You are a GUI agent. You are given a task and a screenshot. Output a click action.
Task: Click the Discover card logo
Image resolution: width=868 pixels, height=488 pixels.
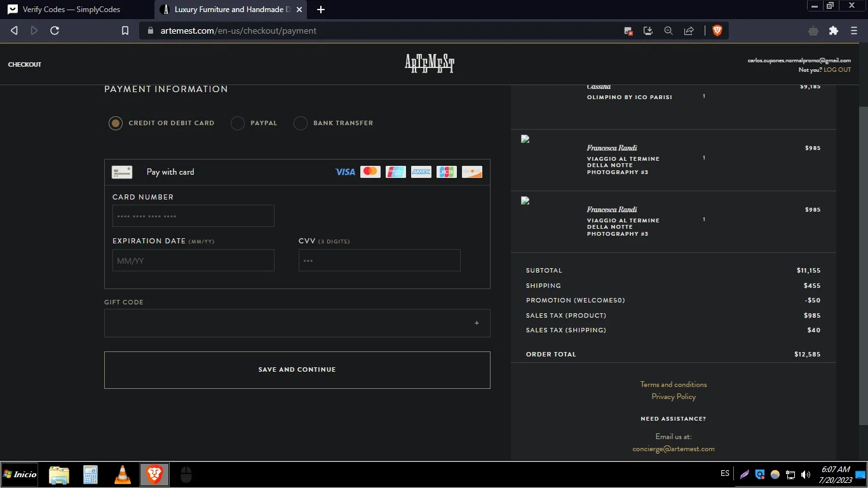(x=472, y=172)
